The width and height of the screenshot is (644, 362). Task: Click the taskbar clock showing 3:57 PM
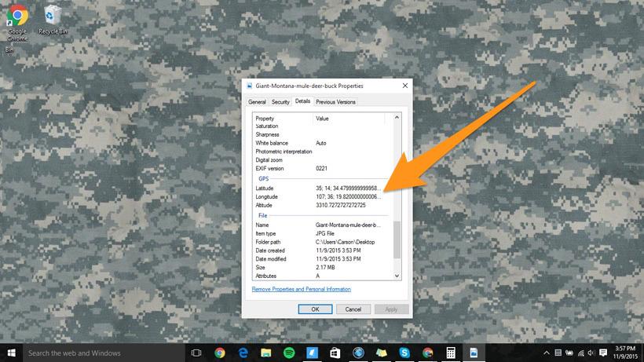pyautogui.click(x=626, y=353)
